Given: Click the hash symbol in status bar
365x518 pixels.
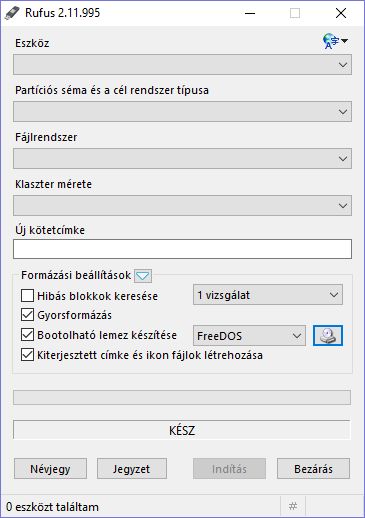Looking at the screenshot, I should tap(293, 506).
